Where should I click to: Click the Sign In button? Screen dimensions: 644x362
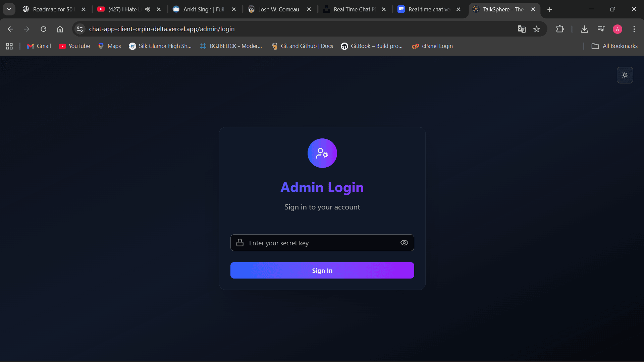tap(322, 270)
